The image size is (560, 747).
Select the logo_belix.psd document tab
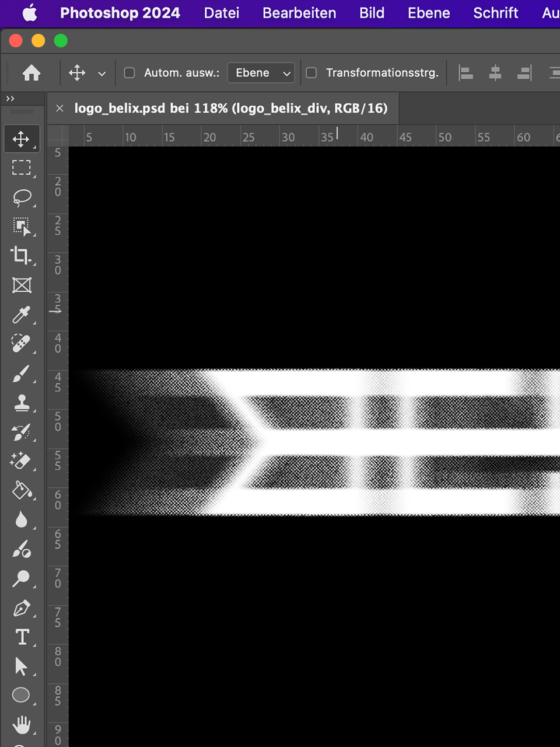coord(231,108)
